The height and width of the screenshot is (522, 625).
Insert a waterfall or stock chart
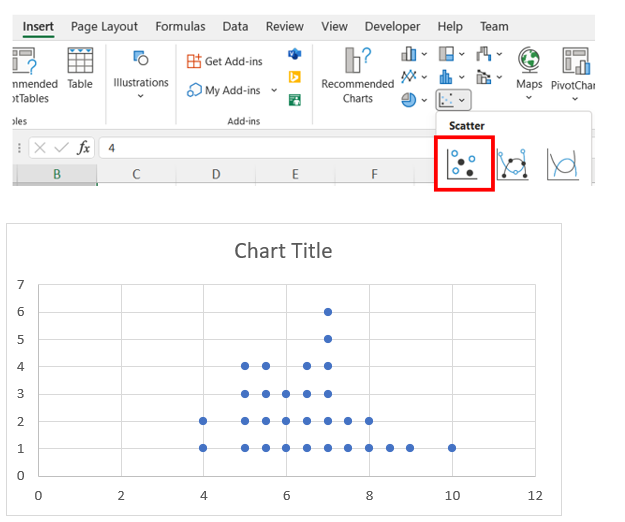[483, 54]
